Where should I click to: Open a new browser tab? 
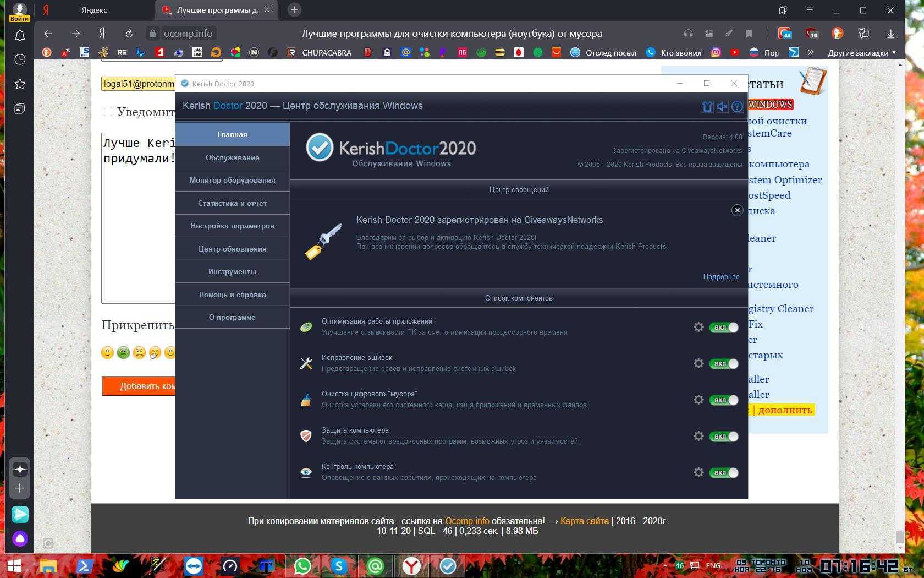[x=294, y=9]
